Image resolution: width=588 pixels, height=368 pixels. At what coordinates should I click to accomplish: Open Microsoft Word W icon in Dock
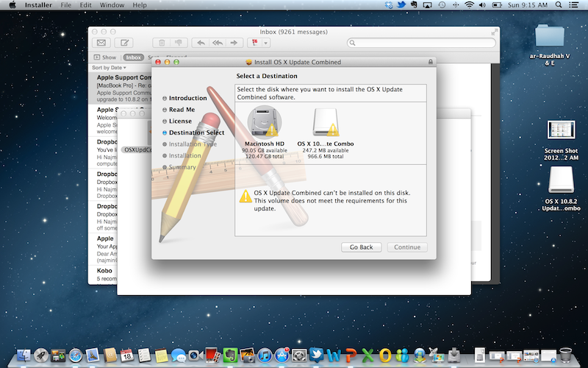point(334,355)
